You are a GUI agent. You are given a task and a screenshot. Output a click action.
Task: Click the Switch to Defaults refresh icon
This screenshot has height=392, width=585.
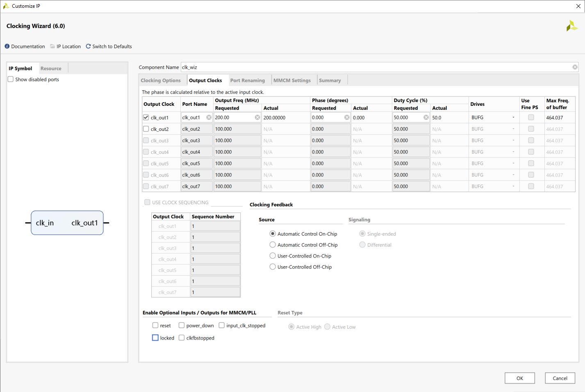[88, 46]
